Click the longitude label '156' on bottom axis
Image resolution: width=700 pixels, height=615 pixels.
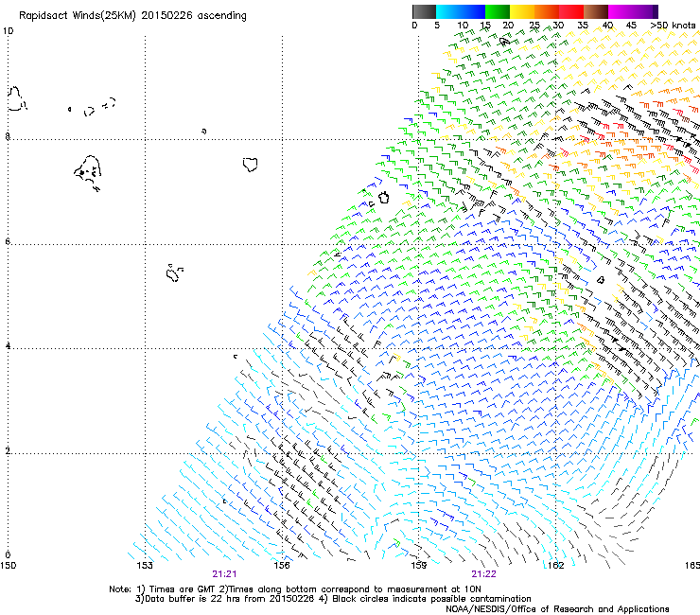tap(282, 566)
